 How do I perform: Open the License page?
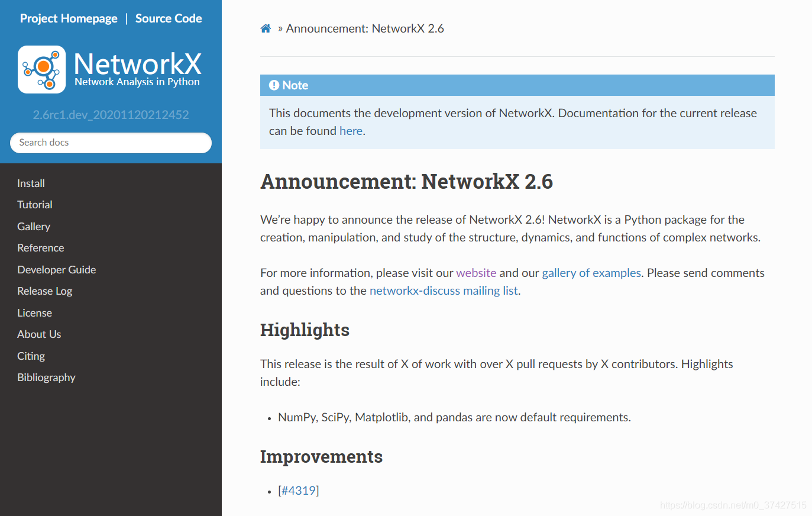point(35,313)
